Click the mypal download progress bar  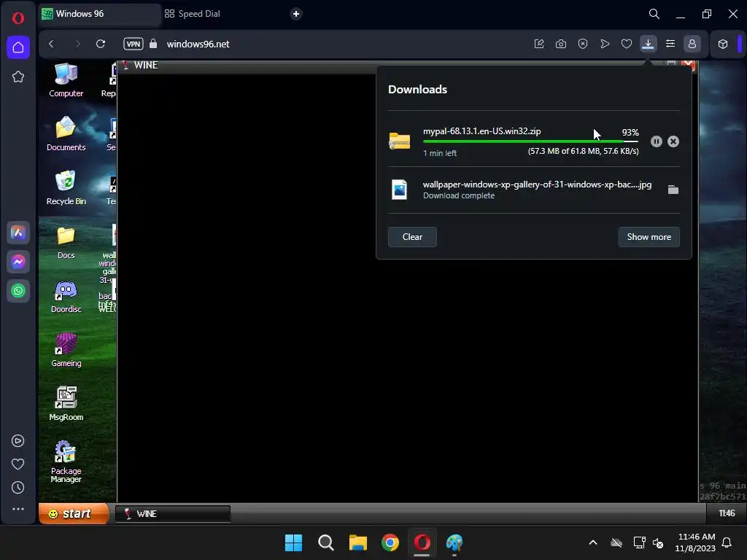[x=530, y=141]
